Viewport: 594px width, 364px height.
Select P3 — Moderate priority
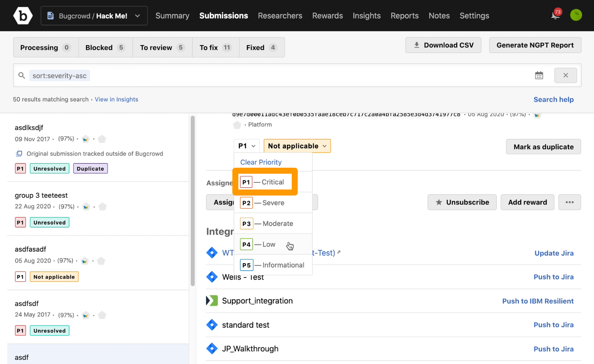tap(273, 223)
